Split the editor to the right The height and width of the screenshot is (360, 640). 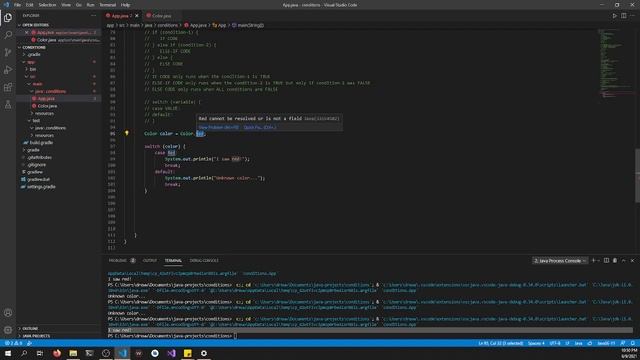[624, 16]
